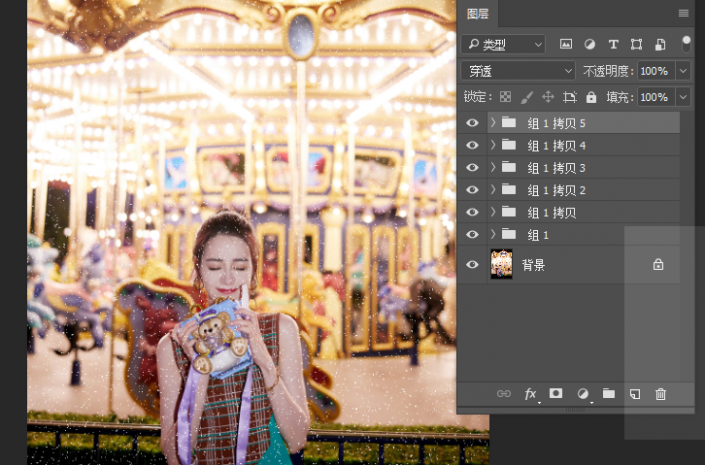
Task: Delete layer using trash icon
Action: pos(660,394)
